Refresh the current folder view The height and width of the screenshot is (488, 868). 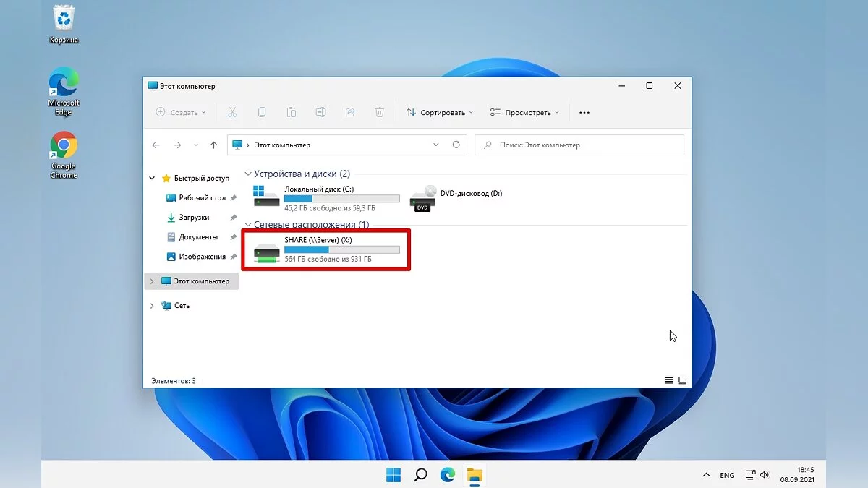pos(456,145)
